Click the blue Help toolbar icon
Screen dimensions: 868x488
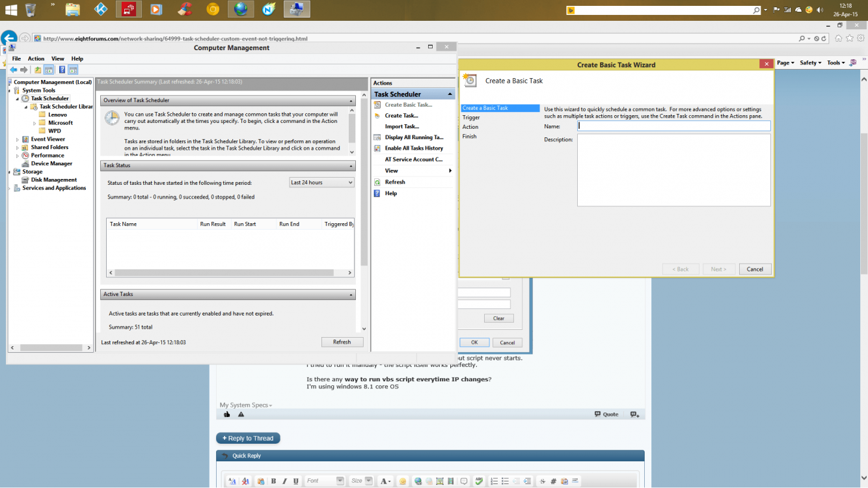pos(62,70)
